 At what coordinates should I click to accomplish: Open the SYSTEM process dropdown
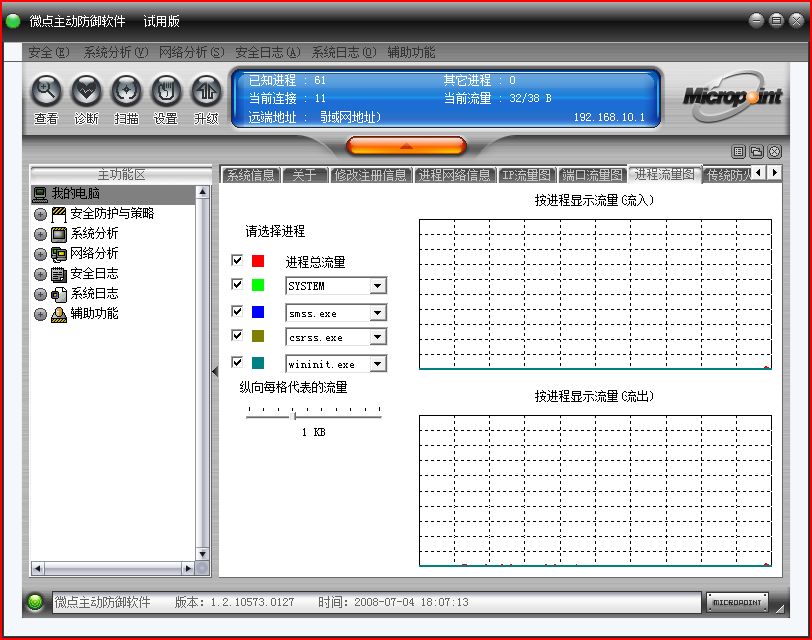pos(378,286)
